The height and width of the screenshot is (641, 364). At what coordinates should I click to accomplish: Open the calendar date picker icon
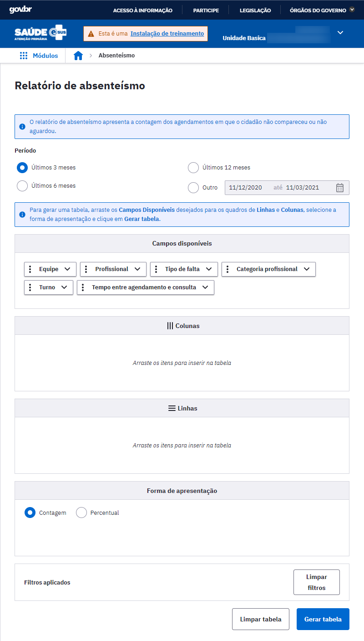click(x=339, y=187)
